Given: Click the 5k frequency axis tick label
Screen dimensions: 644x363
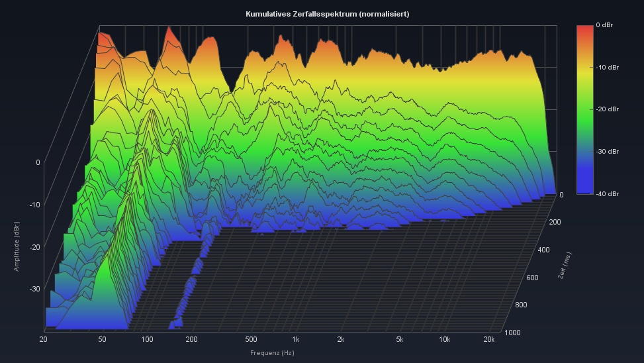Looking at the screenshot, I should [x=399, y=339].
